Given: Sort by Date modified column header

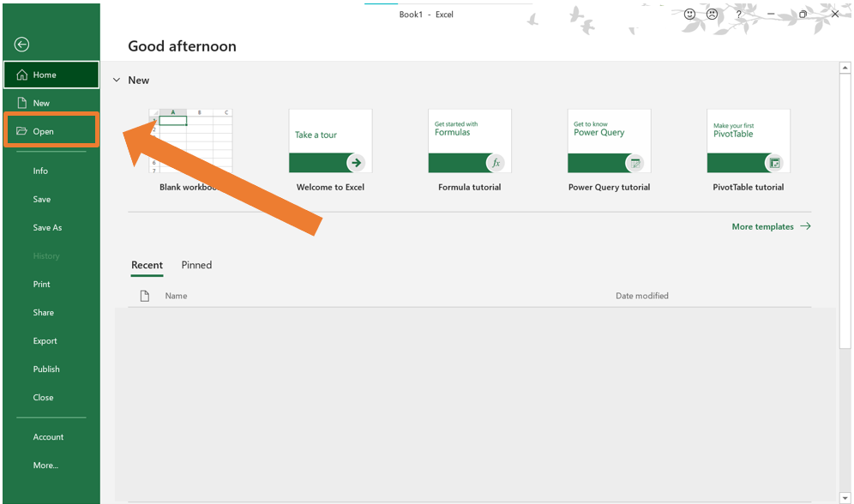Looking at the screenshot, I should click(642, 296).
